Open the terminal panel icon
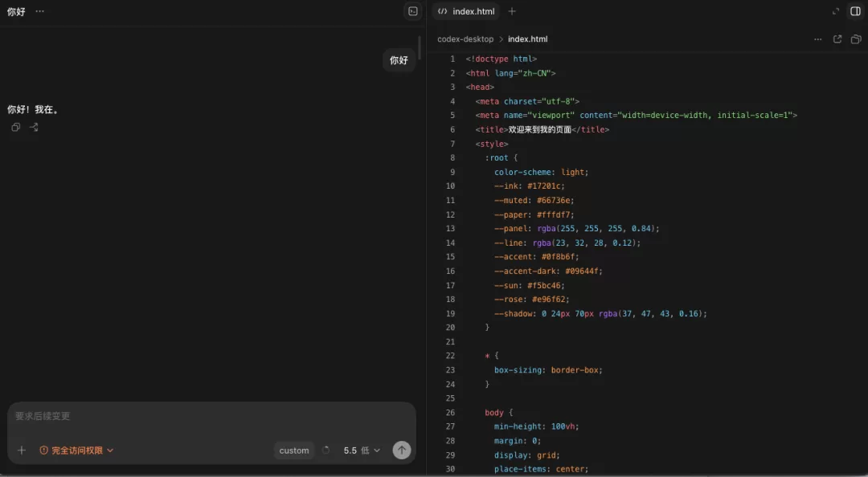Screen dimensions: 868x477 coord(412,11)
